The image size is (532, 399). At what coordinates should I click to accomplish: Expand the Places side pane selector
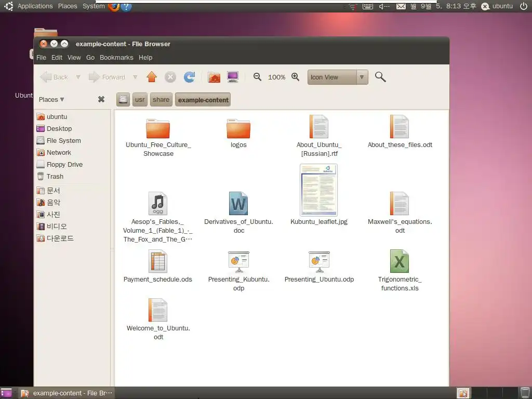click(51, 99)
